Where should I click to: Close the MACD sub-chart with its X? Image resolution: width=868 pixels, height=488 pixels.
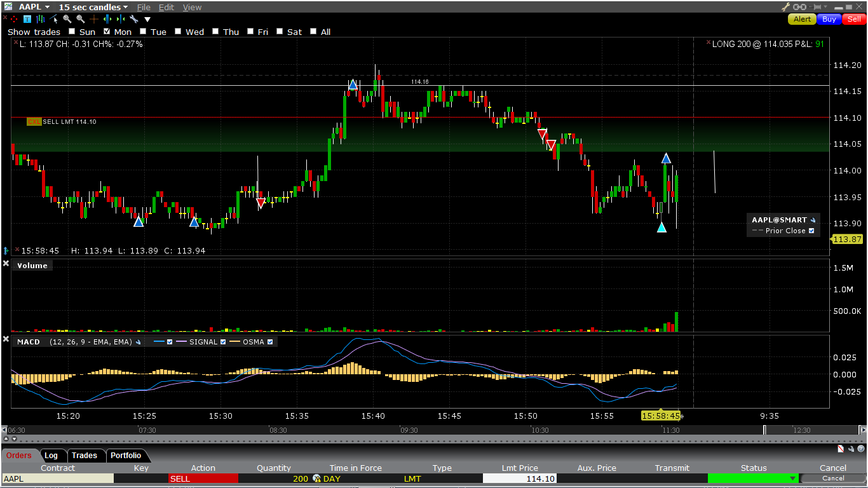tap(6, 340)
